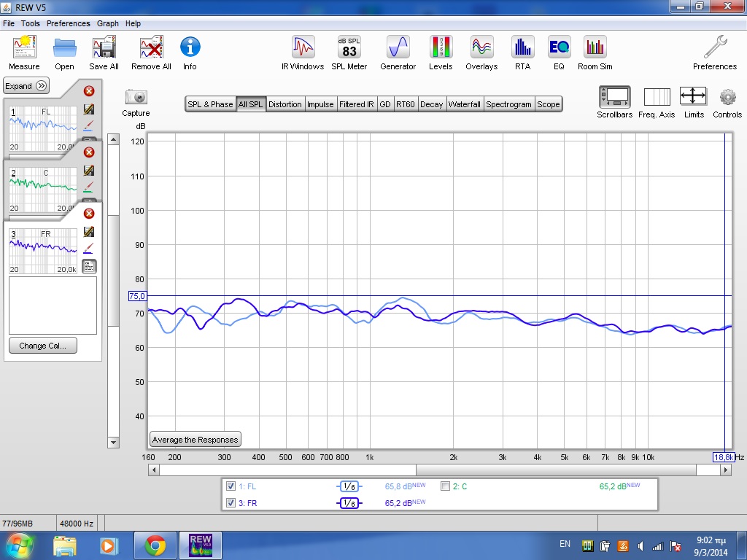The width and height of the screenshot is (747, 560).
Task: Click the Average the Responses button
Action: (x=195, y=440)
